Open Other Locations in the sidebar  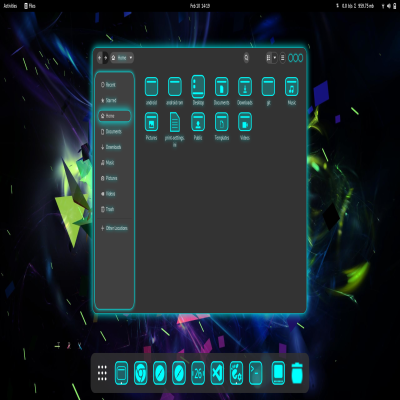coord(114,228)
